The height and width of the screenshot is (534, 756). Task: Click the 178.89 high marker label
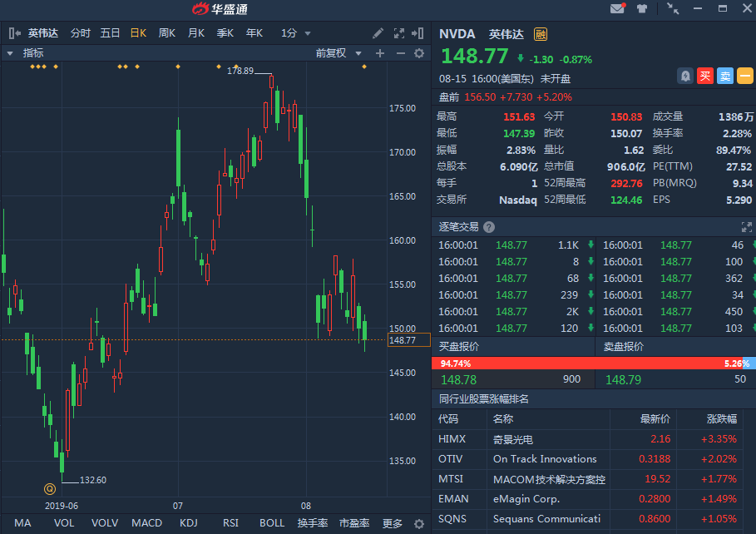tap(240, 71)
